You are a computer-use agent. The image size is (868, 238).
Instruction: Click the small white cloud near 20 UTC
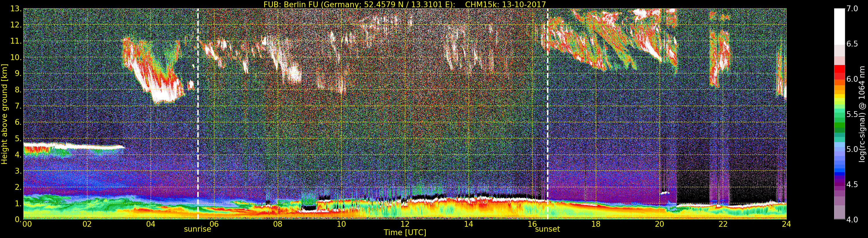pyautogui.click(x=664, y=193)
